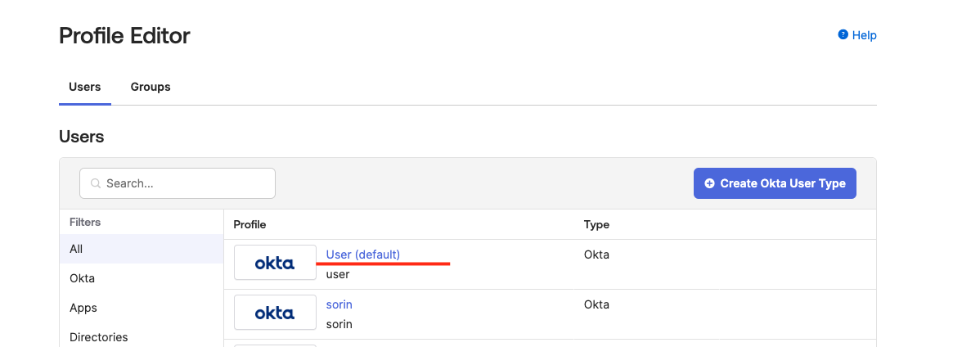
Task: Click the Profile column header
Action: (249, 224)
